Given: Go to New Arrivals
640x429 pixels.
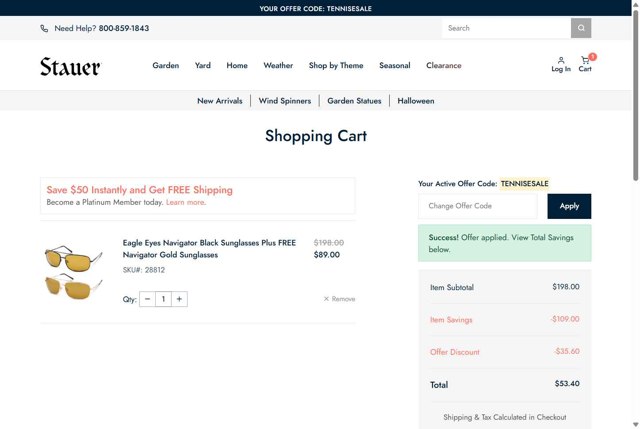Looking at the screenshot, I should pyautogui.click(x=220, y=101).
